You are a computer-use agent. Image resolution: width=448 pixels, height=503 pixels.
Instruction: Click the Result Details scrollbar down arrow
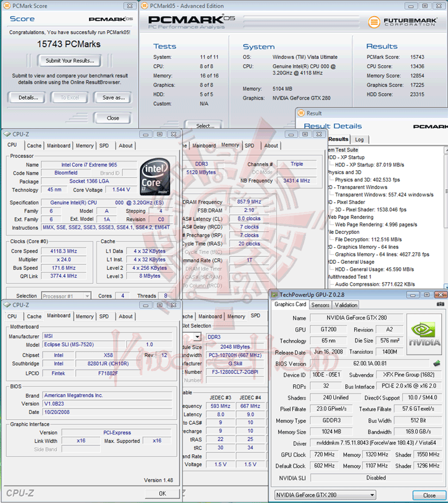coord(446,286)
